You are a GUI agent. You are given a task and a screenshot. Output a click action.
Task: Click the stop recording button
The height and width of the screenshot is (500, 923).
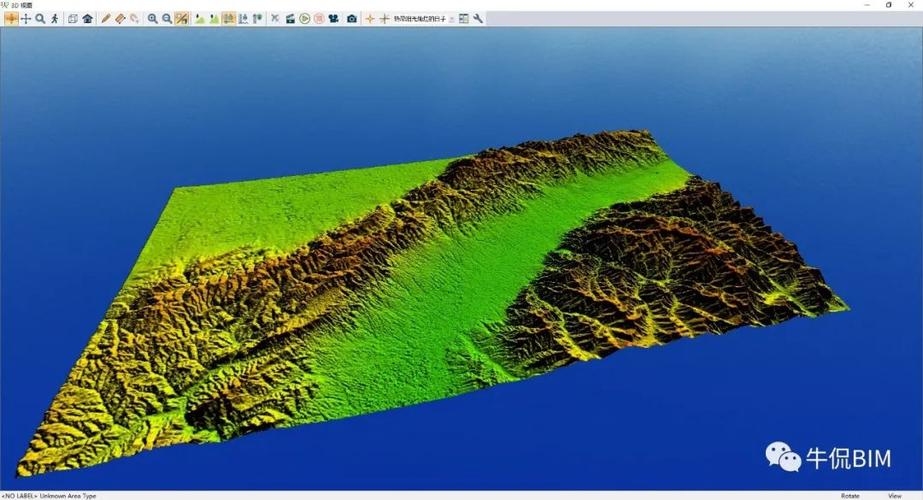319,19
